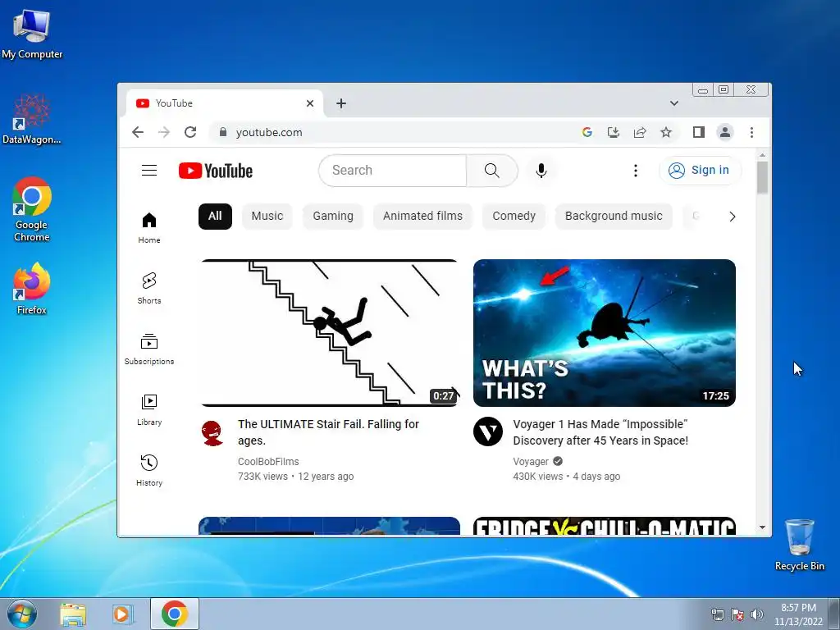The width and height of the screenshot is (840, 630).
Task: Click the WHAT'S THIS? Voyager thumbnail
Action: click(x=605, y=333)
